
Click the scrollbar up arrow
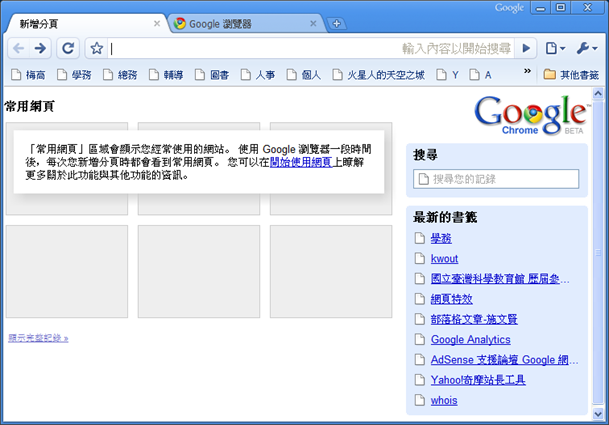(x=598, y=94)
